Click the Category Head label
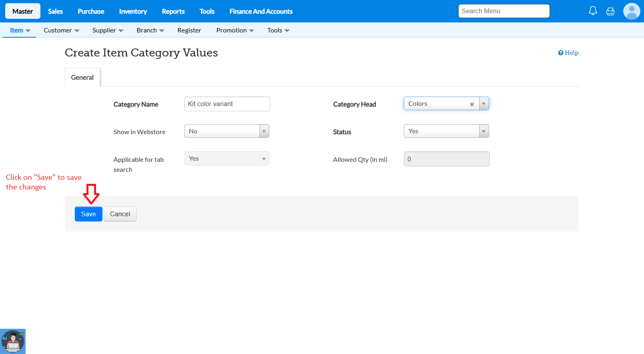The width and height of the screenshot is (644, 354). [x=355, y=104]
